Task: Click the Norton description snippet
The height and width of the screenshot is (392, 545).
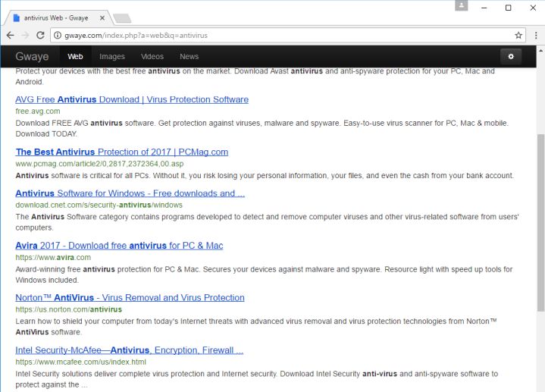Action: pyautogui.click(x=255, y=327)
